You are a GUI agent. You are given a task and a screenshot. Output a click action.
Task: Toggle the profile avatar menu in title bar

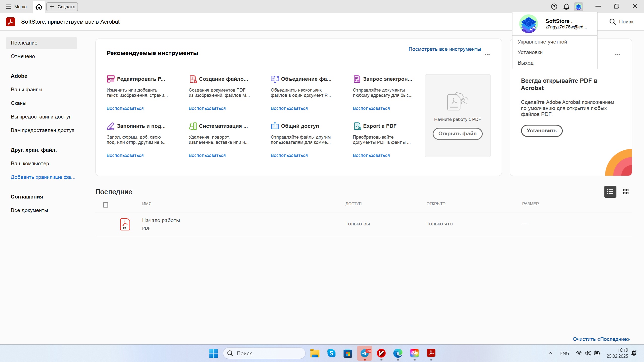(x=579, y=7)
